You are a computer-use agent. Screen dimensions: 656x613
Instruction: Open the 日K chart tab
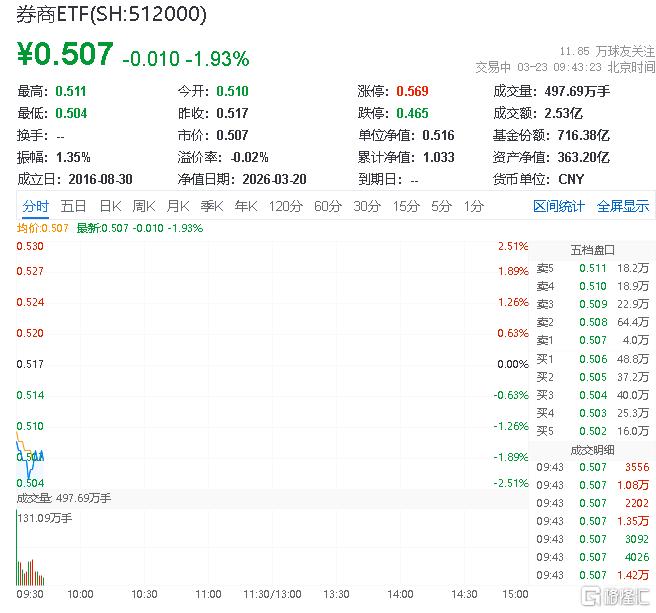pyautogui.click(x=110, y=206)
